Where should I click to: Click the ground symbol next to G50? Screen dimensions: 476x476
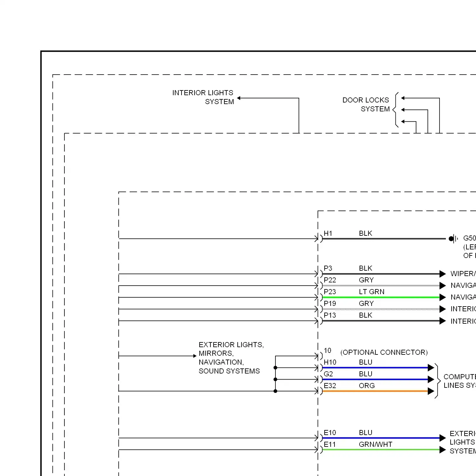(x=454, y=239)
